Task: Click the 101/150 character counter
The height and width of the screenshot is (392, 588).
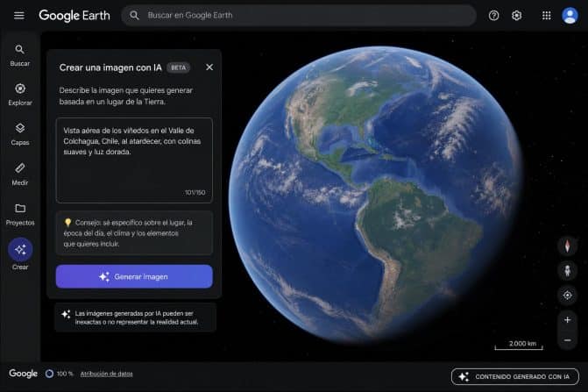Action: pos(195,192)
